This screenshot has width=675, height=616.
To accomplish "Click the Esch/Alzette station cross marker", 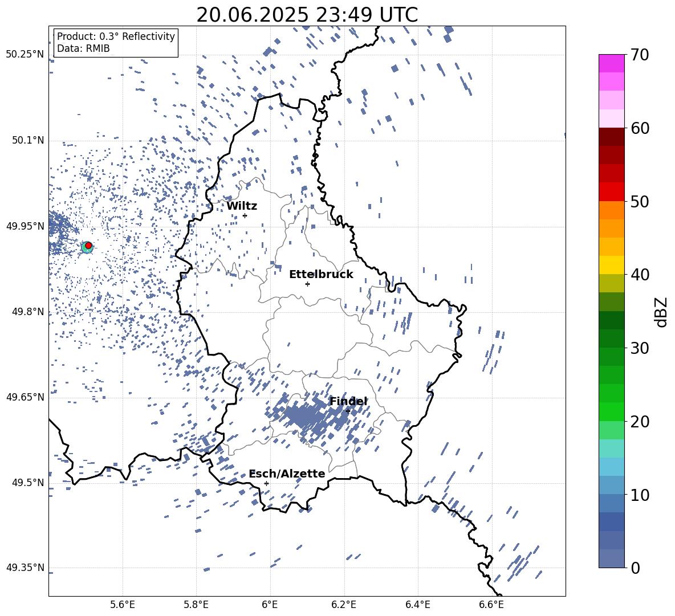I will (x=266, y=483).
